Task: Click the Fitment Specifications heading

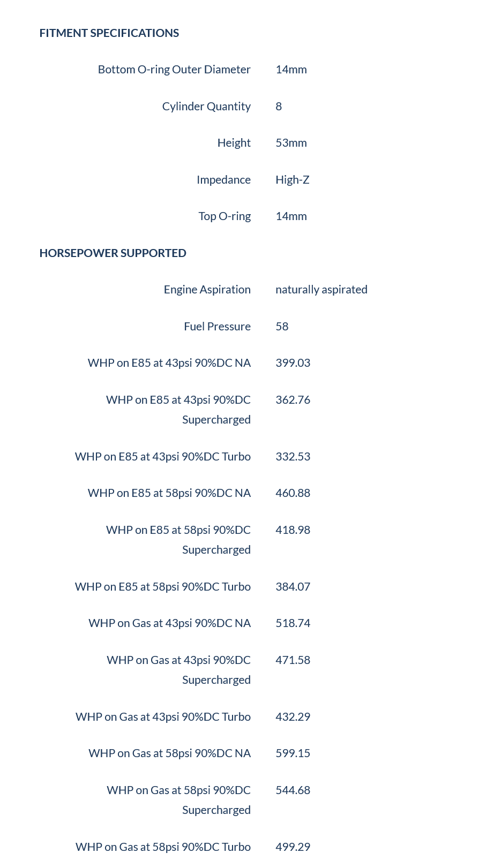Action: coord(109,33)
